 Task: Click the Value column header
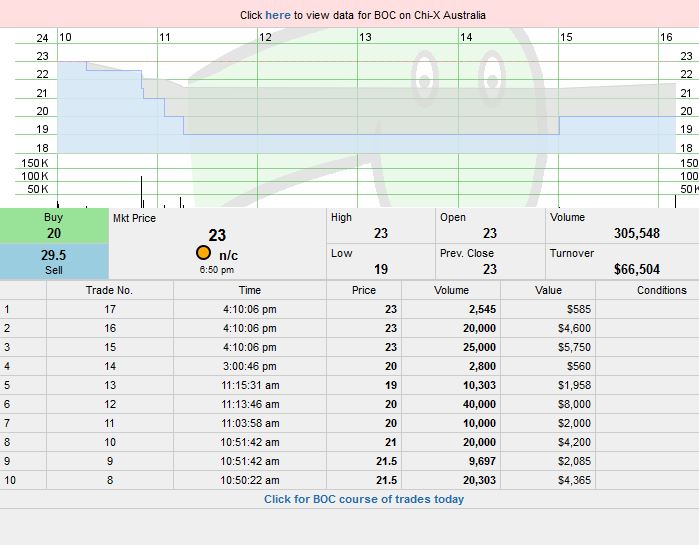point(548,290)
